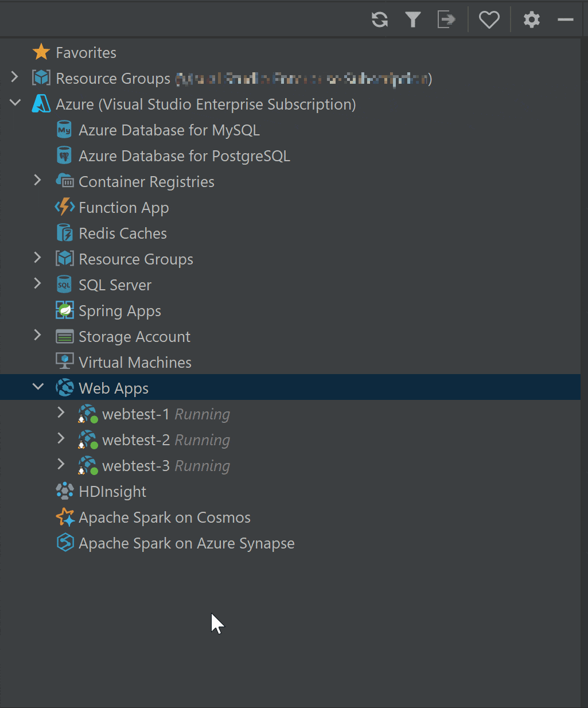588x708 pixels.
Task: Select the Virtual Machines item
Action: pyautogui.click(x=135, y=363)
